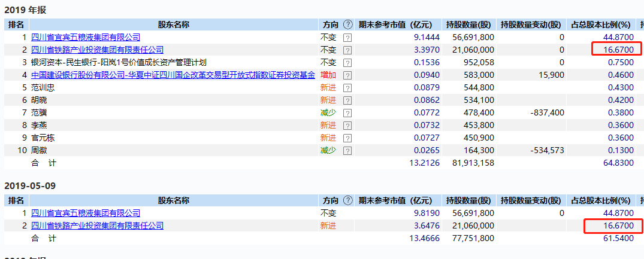
Task: Click 占总股本比例(%) header in 2019年报 table
Action: pyautogui.click(x=600, y=25)
